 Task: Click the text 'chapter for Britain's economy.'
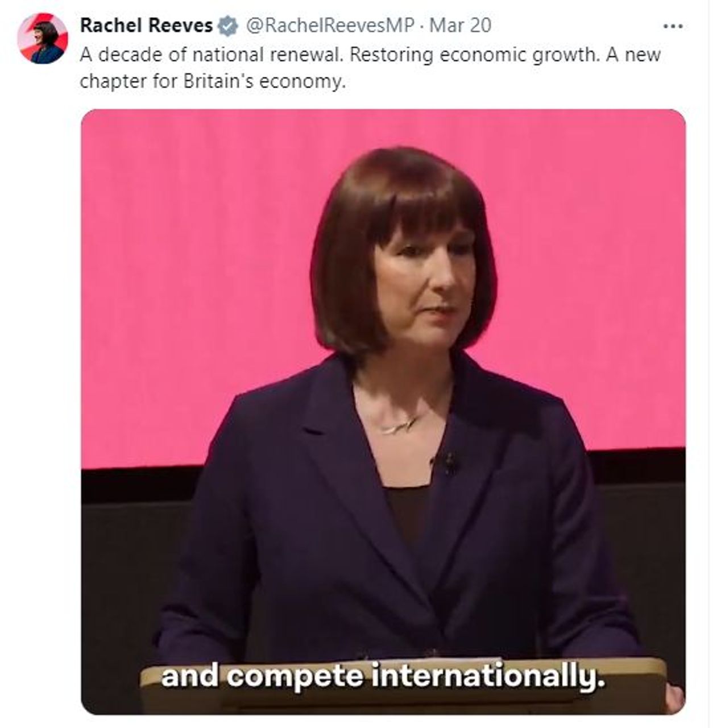click(213, 81)
